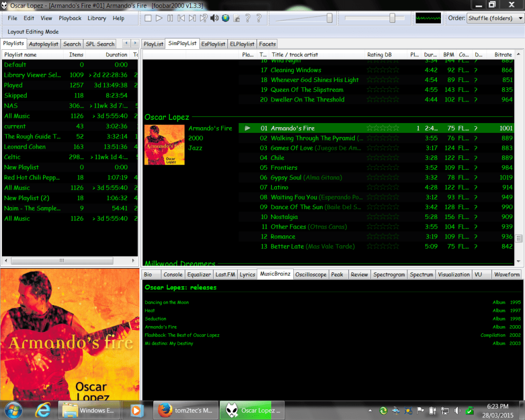The image size is (525, 420).
Task: Click the globe icon in toolbar
Action: (x=226, y=18)
